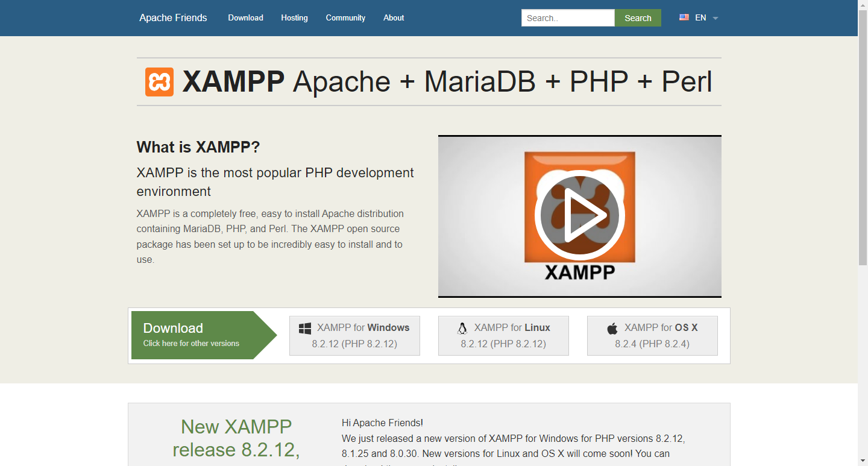This screenshot has width=868, height=466.
Task: Download XAMPP for Linux 8.2.12
Action: tap(503, 336)
